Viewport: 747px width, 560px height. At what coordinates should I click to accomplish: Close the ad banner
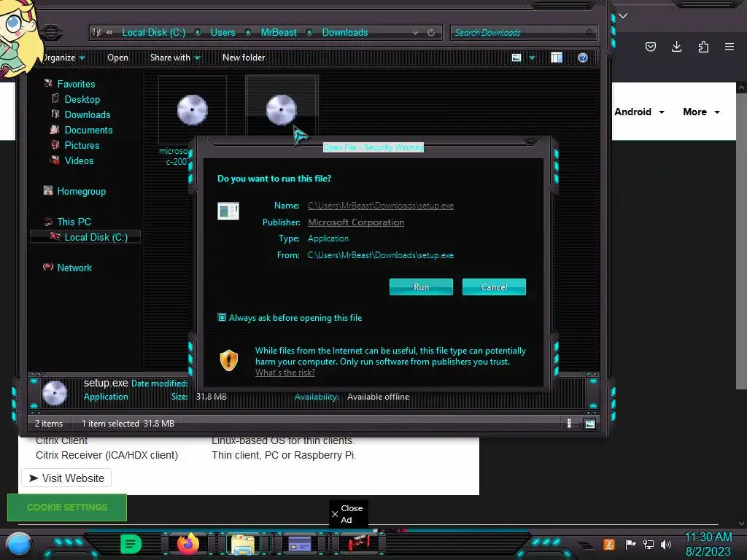tap(348, 514)
